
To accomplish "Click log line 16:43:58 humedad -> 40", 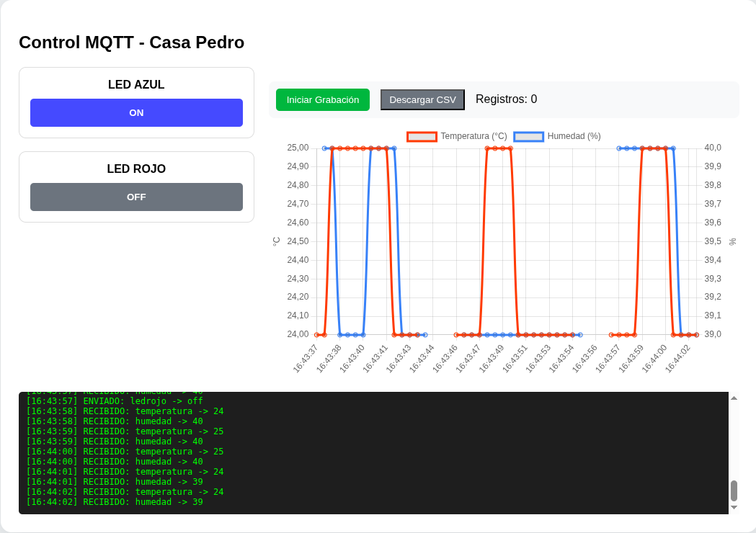I will (x=115, y=421).
